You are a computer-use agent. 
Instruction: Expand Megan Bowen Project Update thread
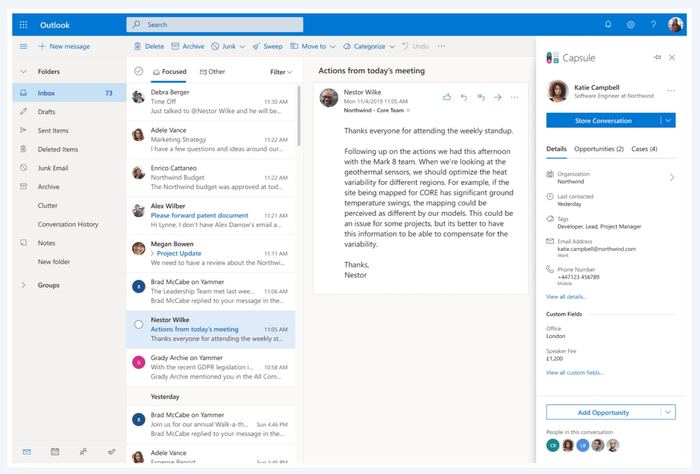(x=153, y=254)
